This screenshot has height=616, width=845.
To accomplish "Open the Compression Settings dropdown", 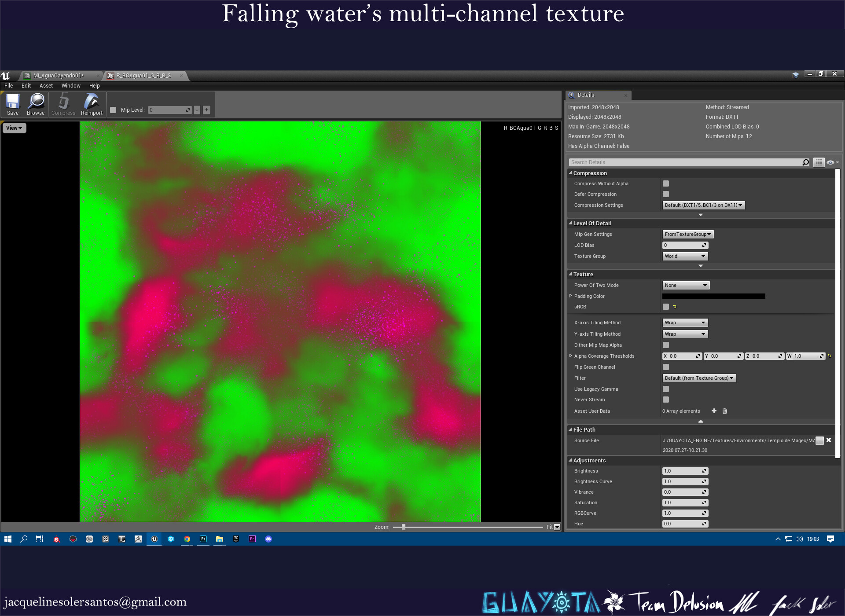I will pyautogui.click(x=703, y=205).
